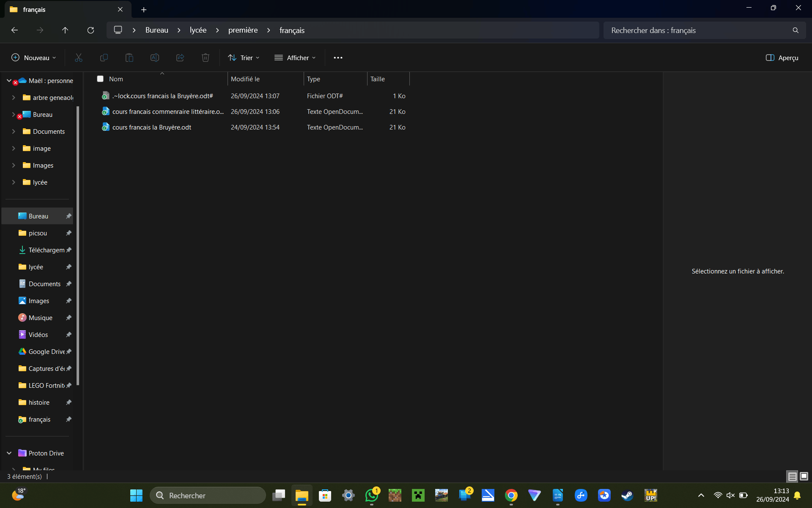
Task: Click the Delete trash icon
Action: coord(206,58)
